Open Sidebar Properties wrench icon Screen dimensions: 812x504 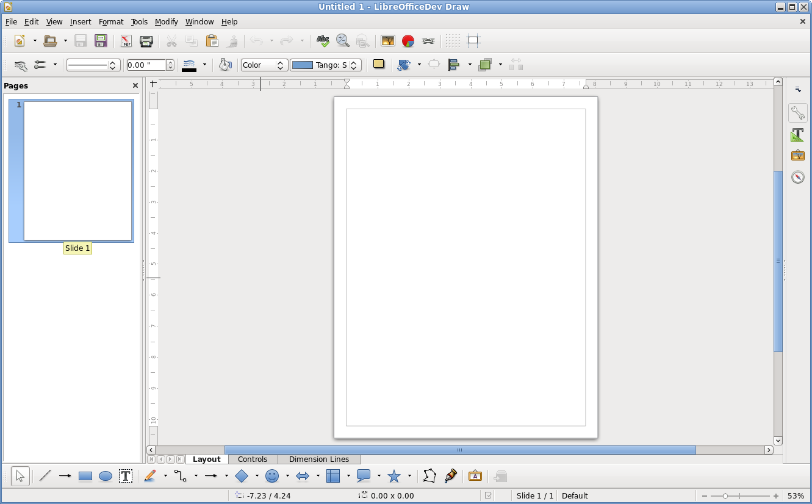click(797, 113)
